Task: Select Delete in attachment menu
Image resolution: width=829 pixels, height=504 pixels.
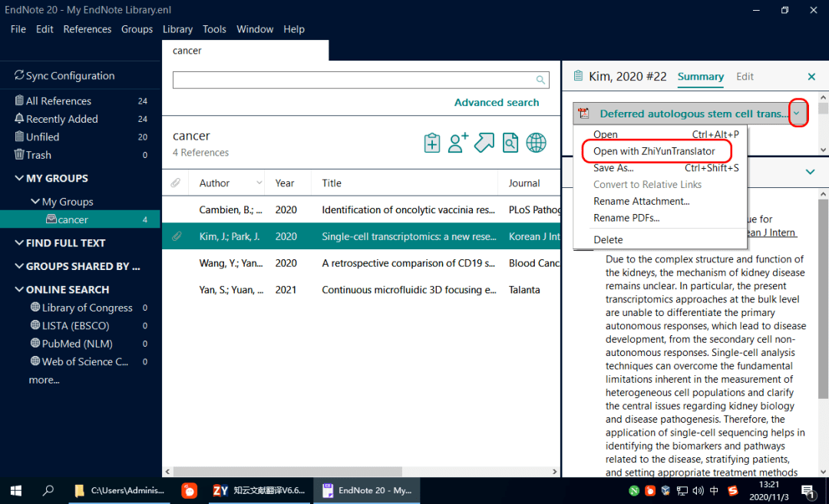Action: (608, 240)
